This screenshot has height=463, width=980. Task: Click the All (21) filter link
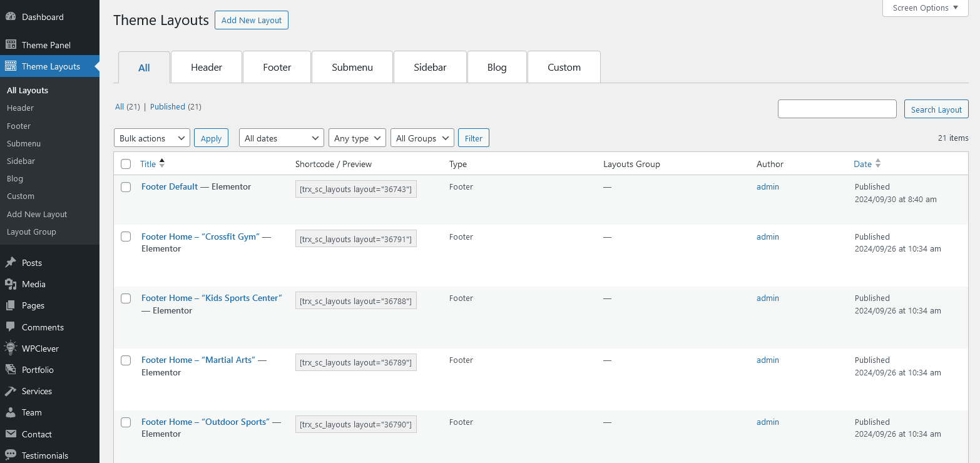point(120,107)
